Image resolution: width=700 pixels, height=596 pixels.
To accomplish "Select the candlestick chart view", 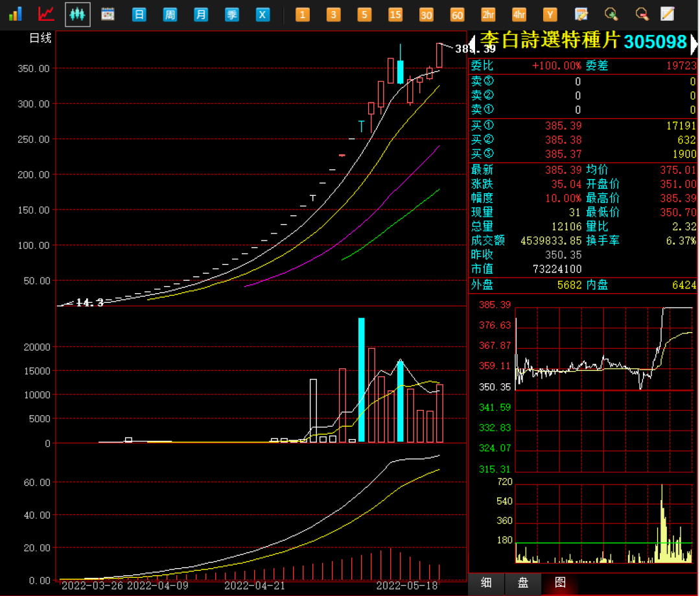I will (77, 14).
